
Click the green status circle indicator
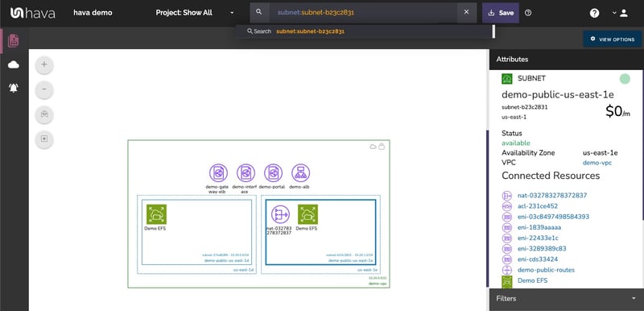(x=625, y=79)
